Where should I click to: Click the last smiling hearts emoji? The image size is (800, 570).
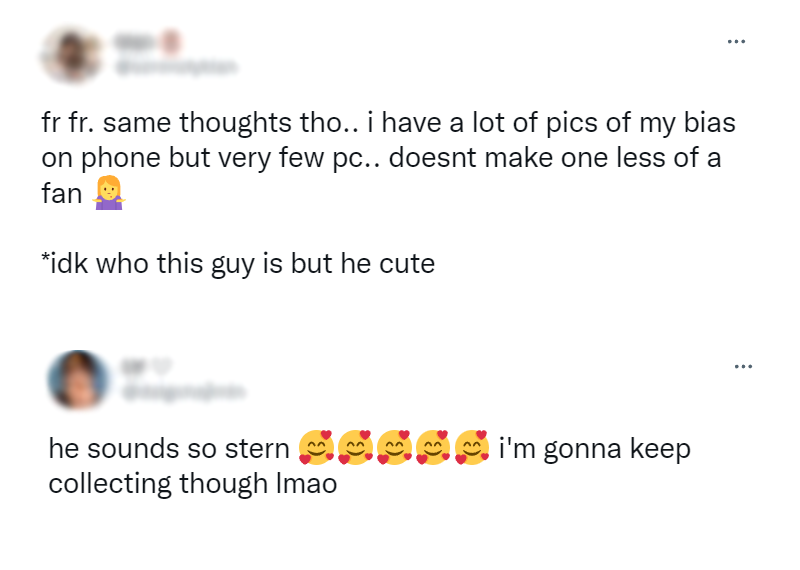[x=471, y=449]
